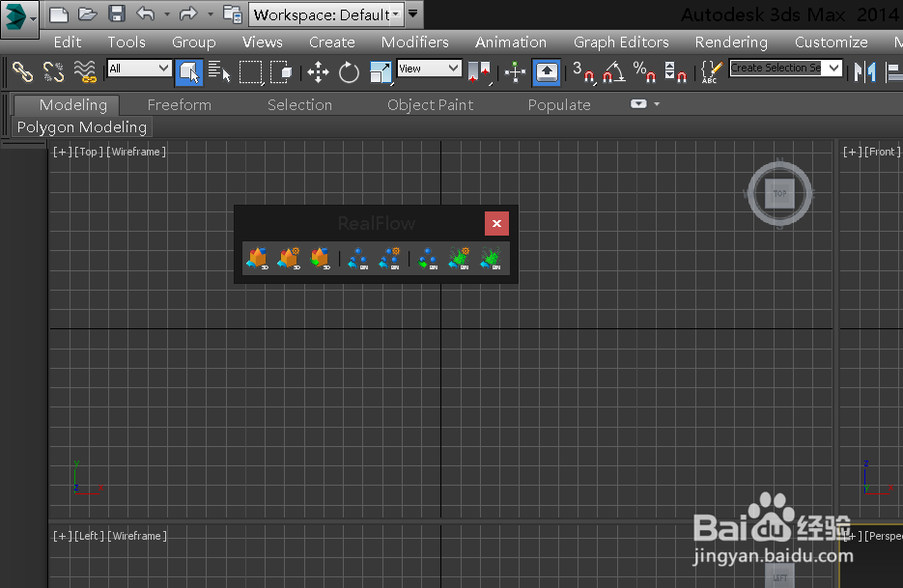This screenshot has width=903, height=588.
Task: Open the Edit menu
Action: point(68,42)
